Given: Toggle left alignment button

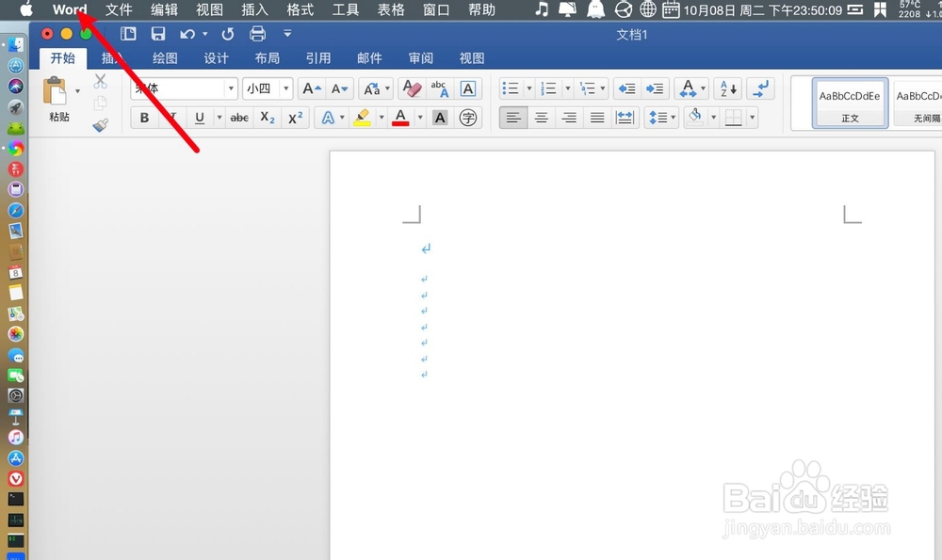Looking at the screenshot, I should 513,117.
